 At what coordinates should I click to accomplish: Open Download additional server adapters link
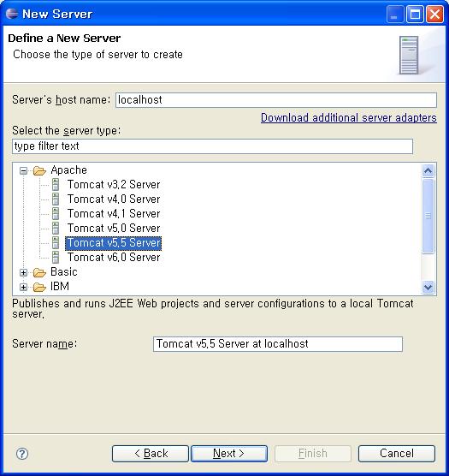coord(349,118)
